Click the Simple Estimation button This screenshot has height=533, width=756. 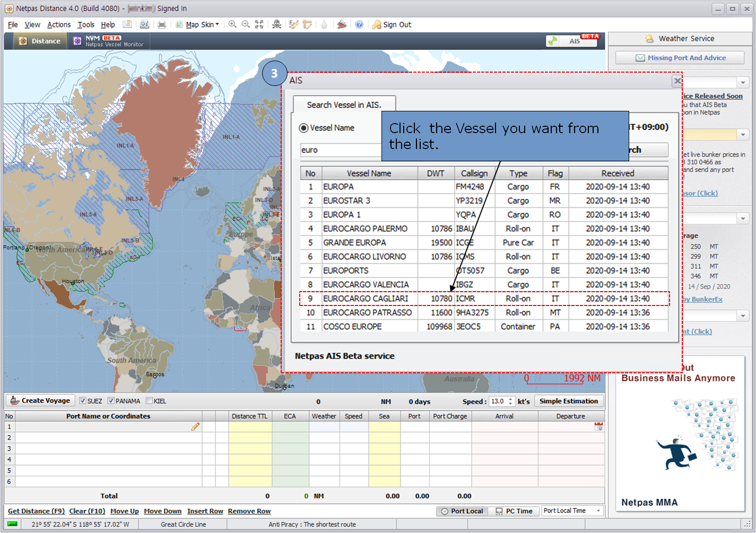coord(569,401)
